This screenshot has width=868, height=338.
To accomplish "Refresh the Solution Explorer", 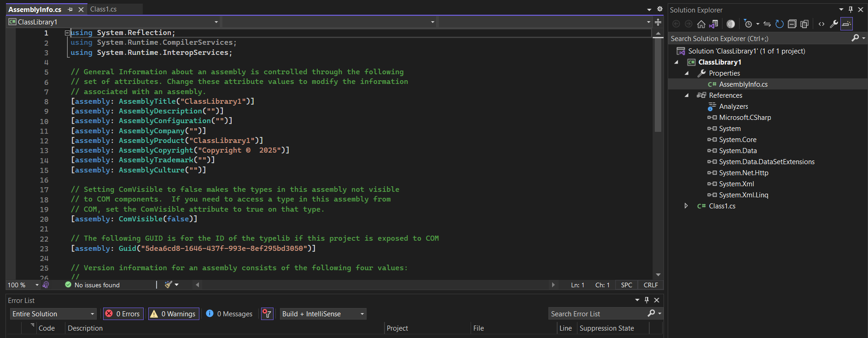I will coord(779,24).
